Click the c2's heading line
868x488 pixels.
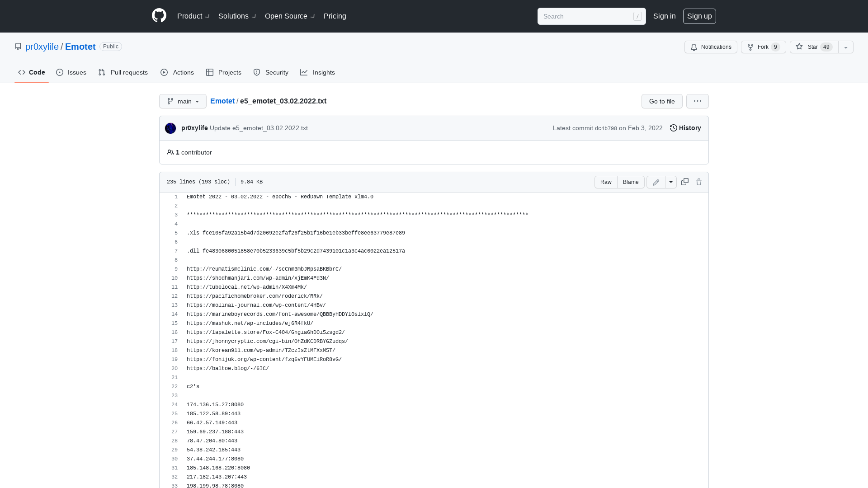point(193,387)
